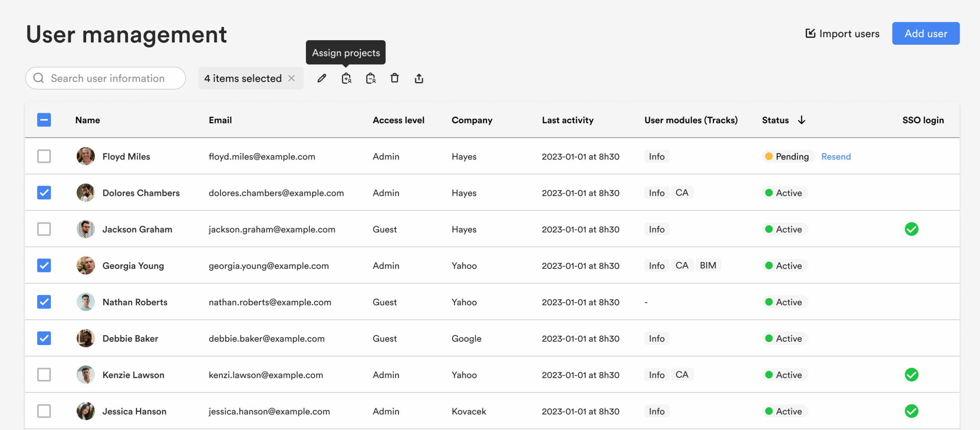Viewport: 980px width, 430px height.
Task: Click Floyd Miles avatar
Action: point(86,156)
